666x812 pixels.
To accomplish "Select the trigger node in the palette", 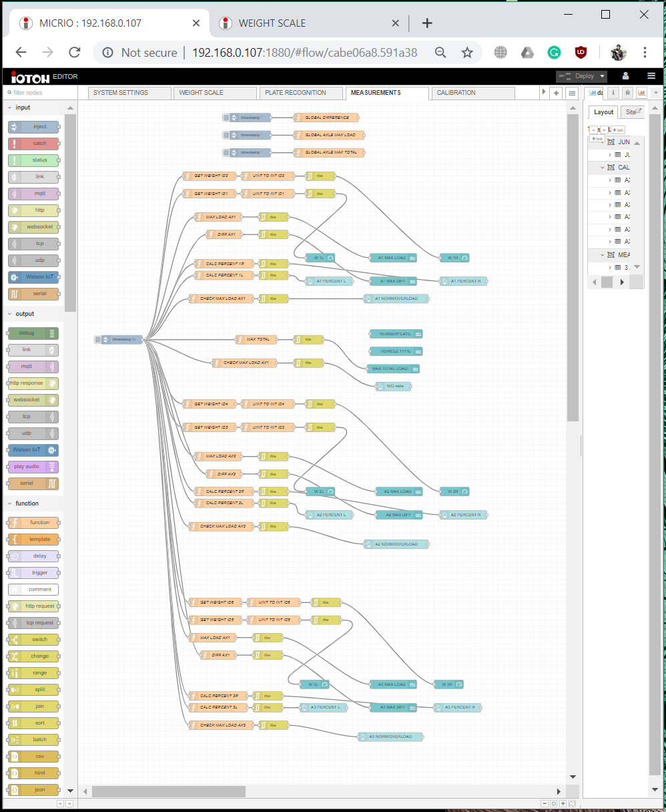I will [33, 573].
